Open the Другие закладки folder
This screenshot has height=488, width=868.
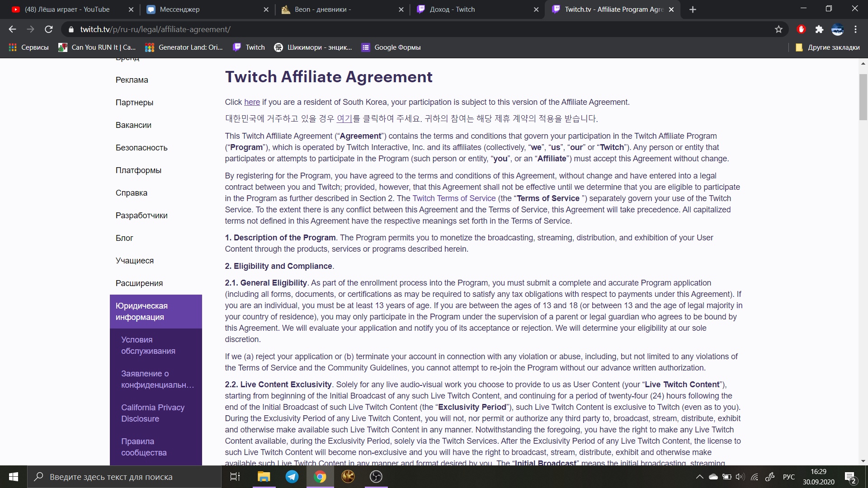click(827, 47)
